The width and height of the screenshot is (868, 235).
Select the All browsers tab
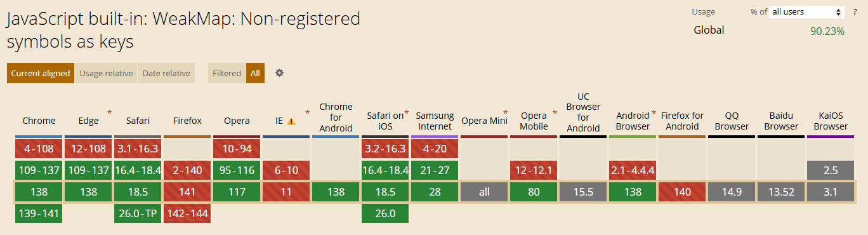coord(255,73)
